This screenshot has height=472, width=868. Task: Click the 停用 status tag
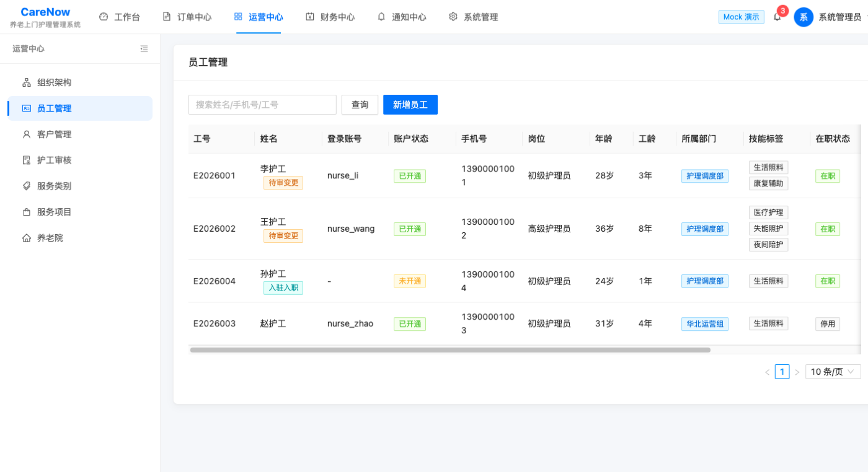point(828,324)
